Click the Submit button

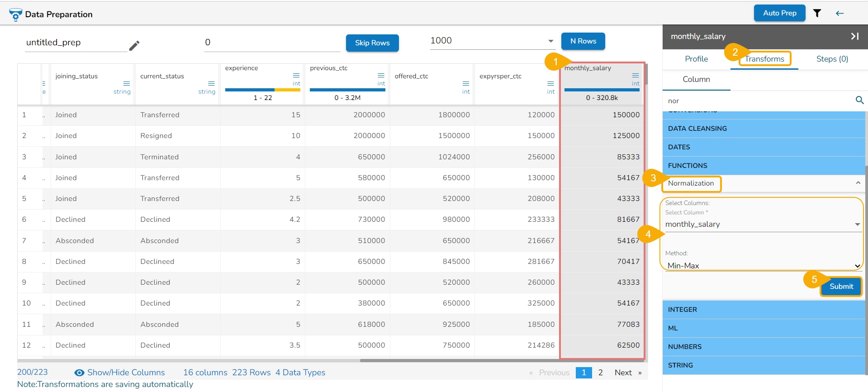coord(841,287)
